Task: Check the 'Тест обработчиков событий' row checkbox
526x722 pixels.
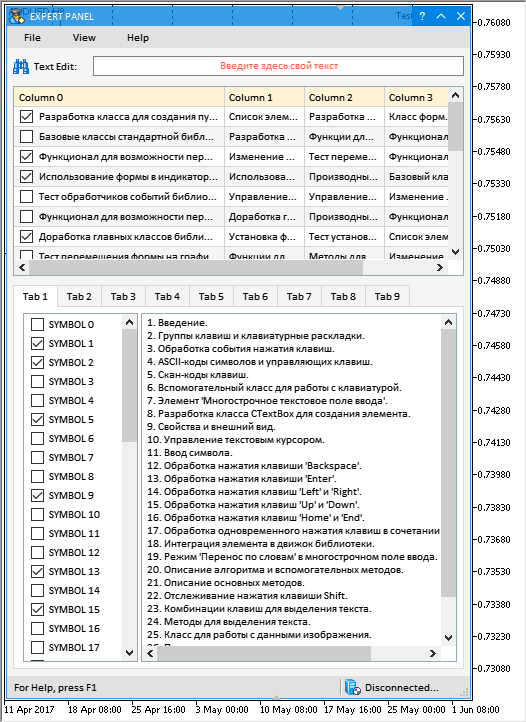Action: [x=26, y=197]
